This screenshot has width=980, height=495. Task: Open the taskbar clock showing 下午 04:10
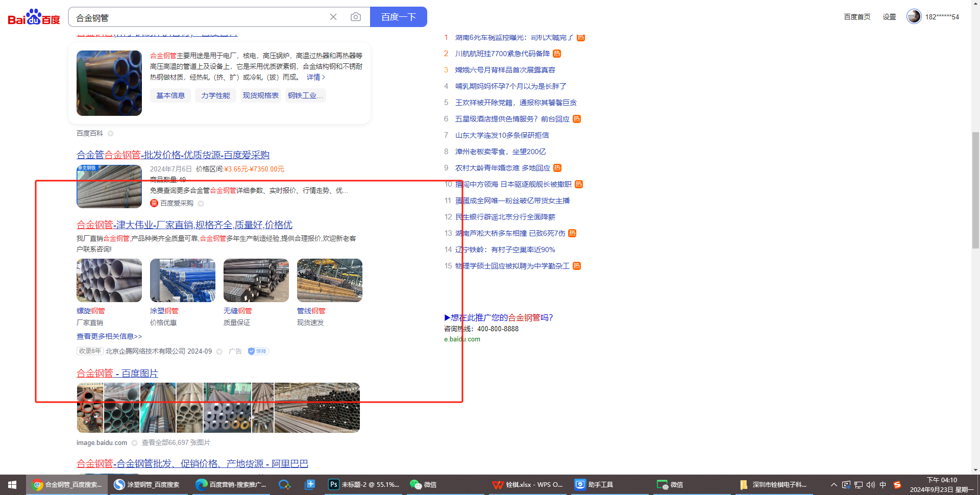point(942,485)
